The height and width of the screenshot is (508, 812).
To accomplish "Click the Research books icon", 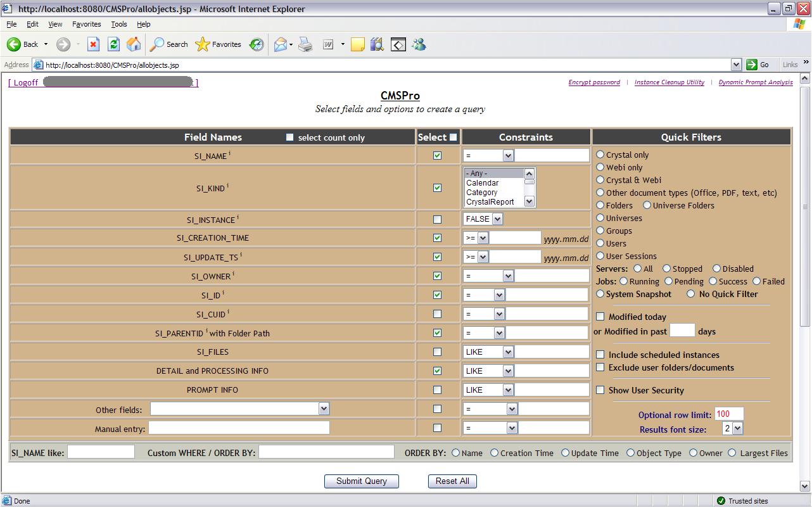I will click(377, 44).
